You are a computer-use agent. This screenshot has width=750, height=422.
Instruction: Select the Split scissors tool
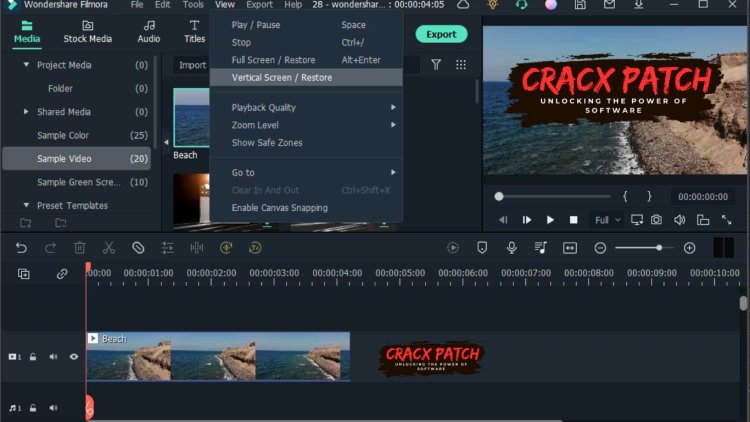(109, 248)
